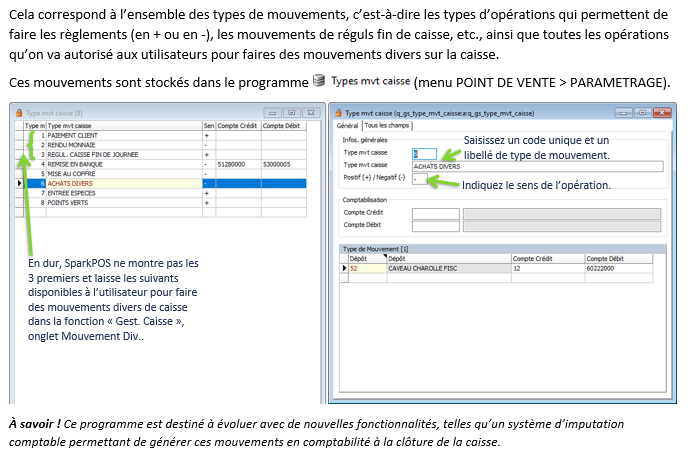Click the database icon beside "Types mvt caisse" text
This screenshot has width=688, height=463.
tap(318, 80)
